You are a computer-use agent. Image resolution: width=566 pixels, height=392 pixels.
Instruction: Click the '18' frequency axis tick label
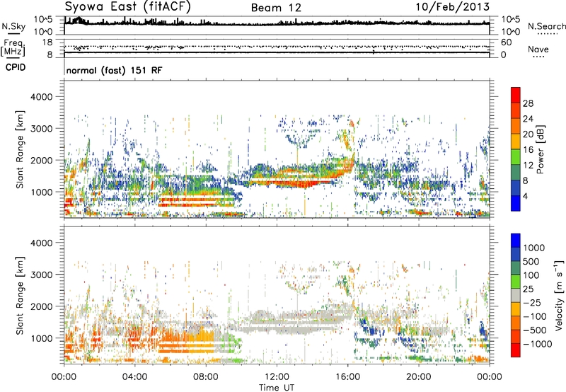click(x=47, y=42)
